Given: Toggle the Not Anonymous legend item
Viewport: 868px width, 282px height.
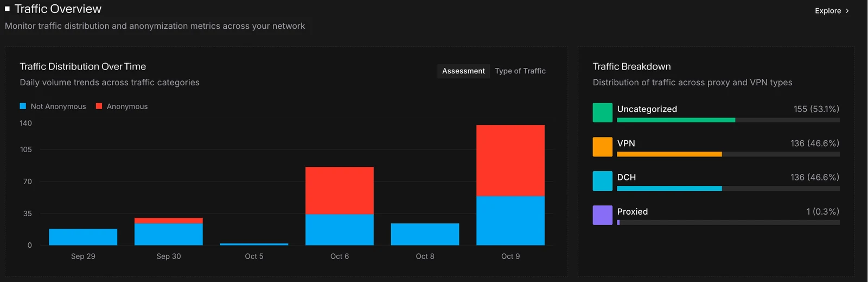Looking at the screenshot, I should coord(53,106).
